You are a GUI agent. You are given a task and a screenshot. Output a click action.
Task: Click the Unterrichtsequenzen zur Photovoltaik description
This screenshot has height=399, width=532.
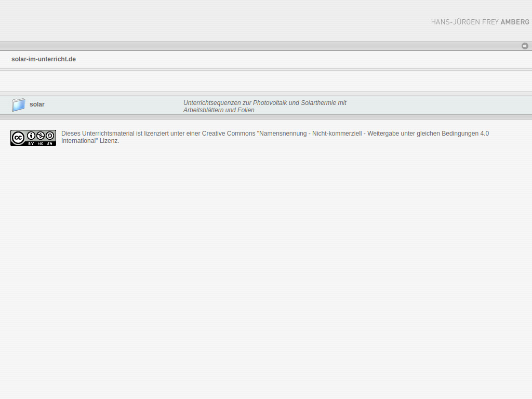(264, 103)
